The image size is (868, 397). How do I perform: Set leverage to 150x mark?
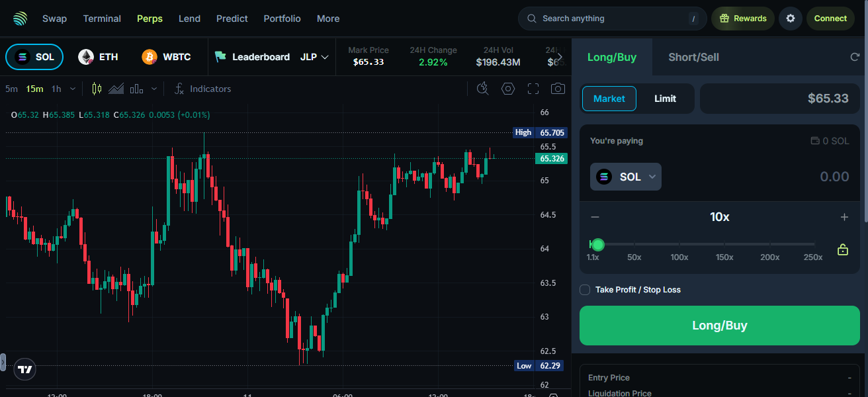click(724, 257)
